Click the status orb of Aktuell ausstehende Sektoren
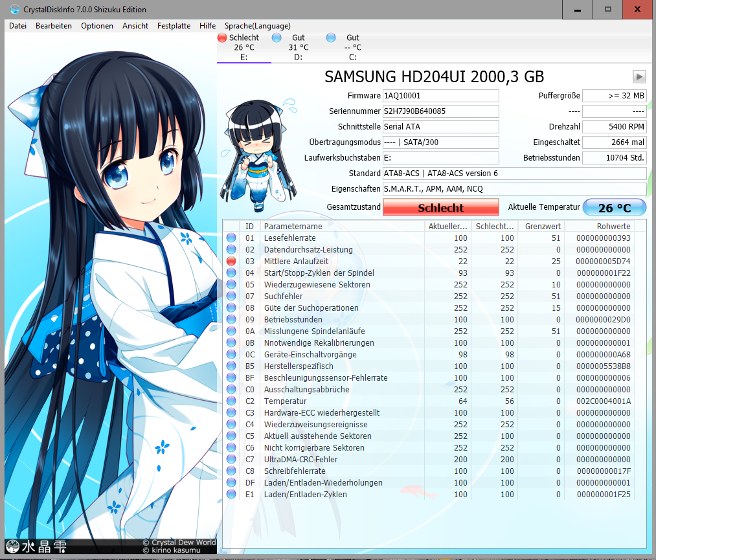Screen dimensions: 746x560 point(231,436)
